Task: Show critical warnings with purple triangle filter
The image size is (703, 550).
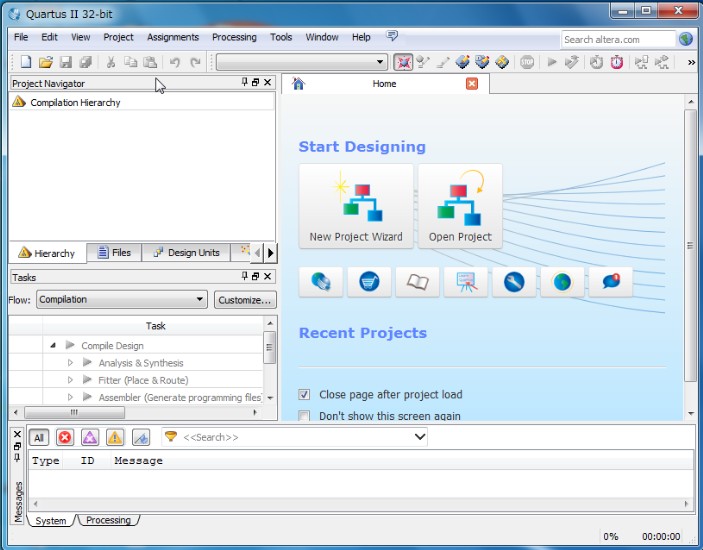Action: (x=90, y=437)
